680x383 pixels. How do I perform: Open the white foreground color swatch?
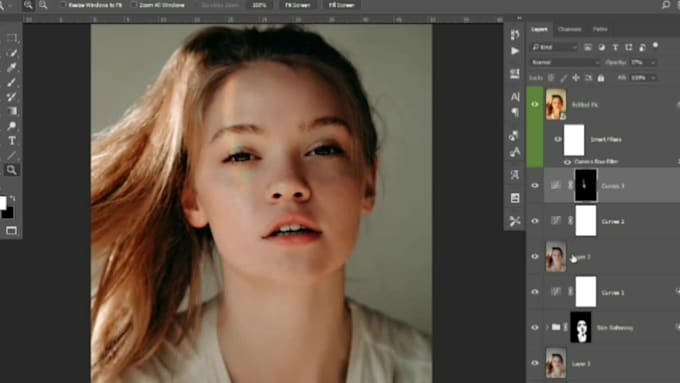coord(2,203)
